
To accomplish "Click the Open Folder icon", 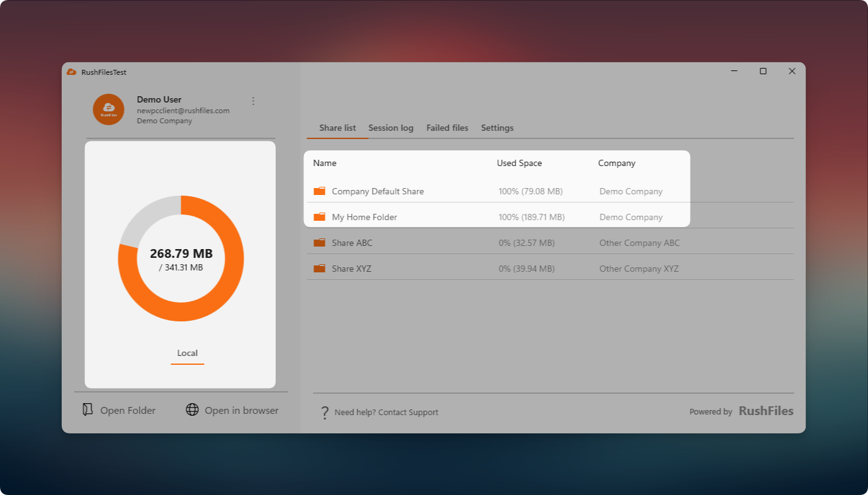I will [88, 410].
